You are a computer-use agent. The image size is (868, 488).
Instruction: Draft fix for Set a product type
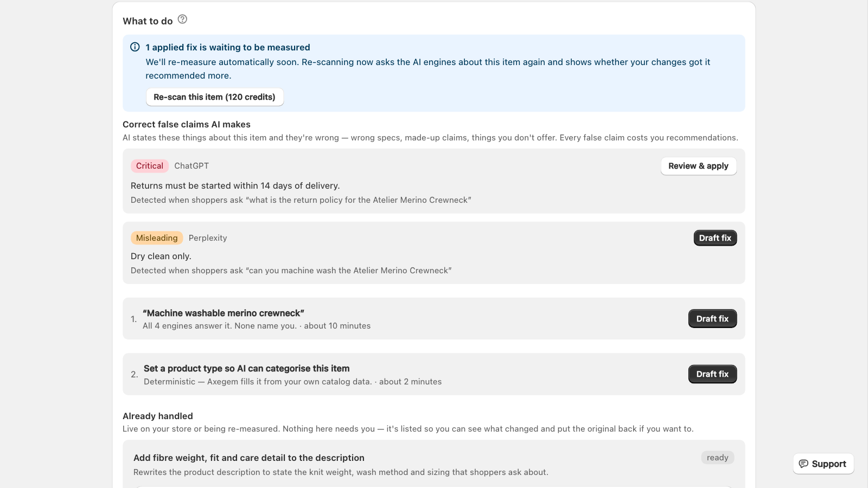click(712, 374)
